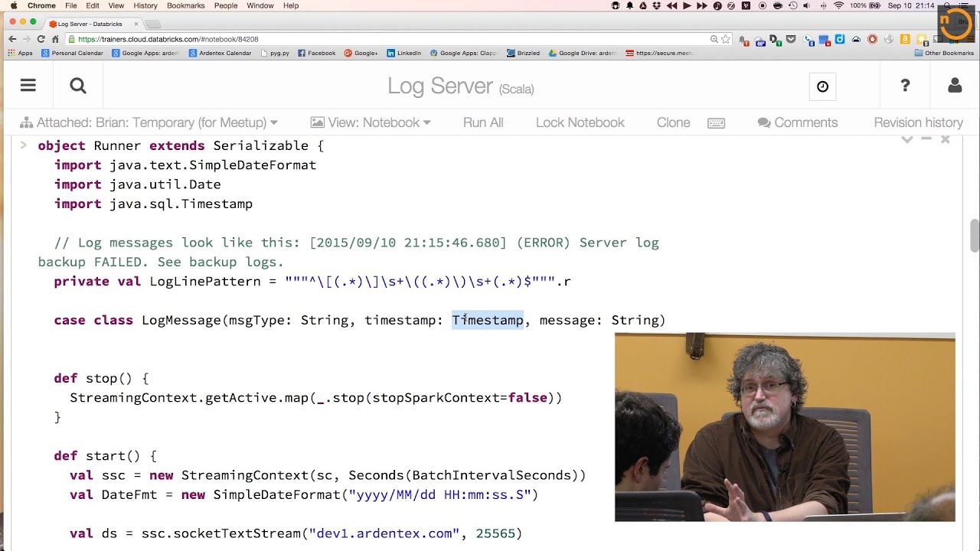
Task: Open the People menu
Action: click(226, 5)
